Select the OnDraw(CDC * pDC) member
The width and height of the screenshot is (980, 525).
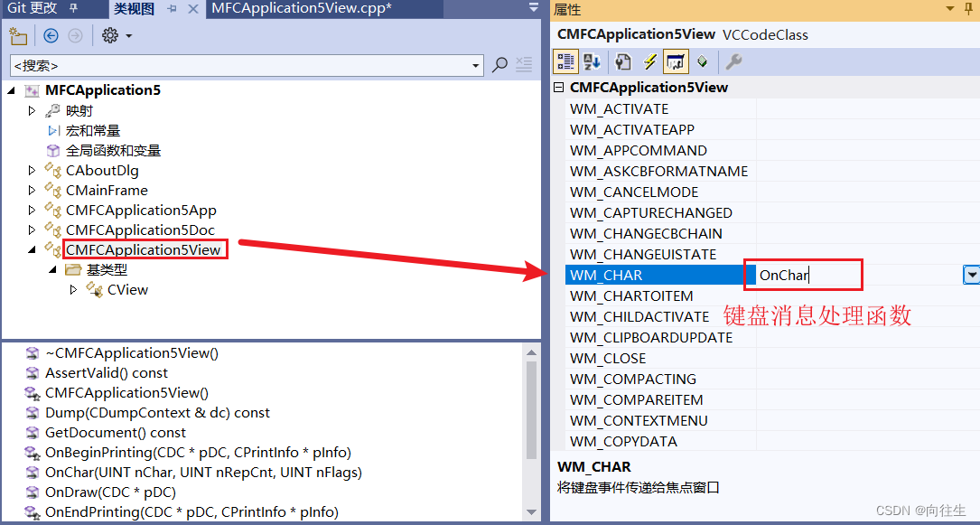[x=110, y=492]
